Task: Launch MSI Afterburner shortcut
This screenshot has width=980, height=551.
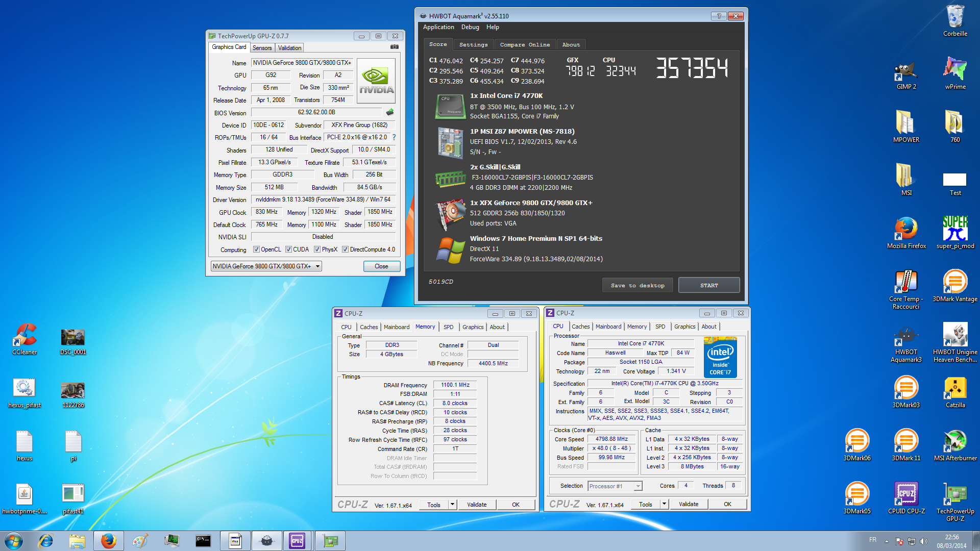Action: 955,445
